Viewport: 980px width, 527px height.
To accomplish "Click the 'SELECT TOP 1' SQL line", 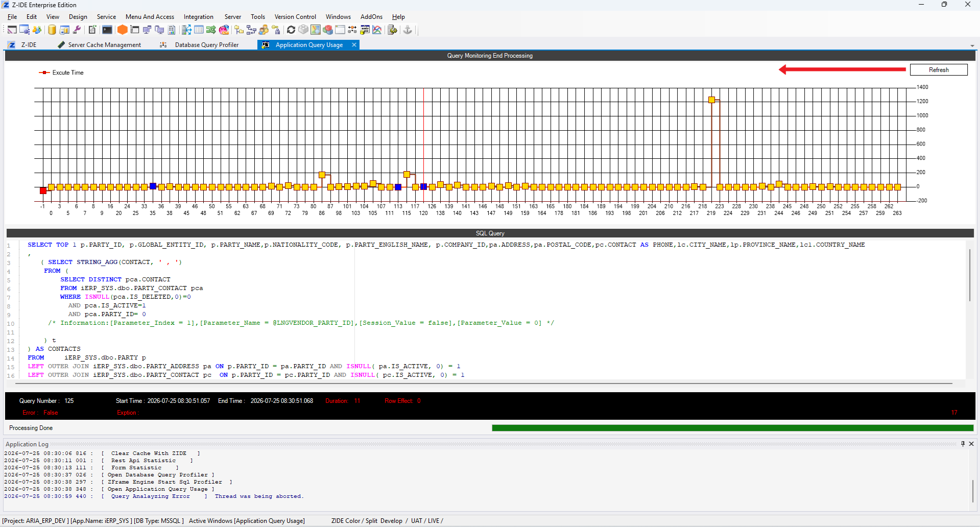I will click(x=446, y=245).
